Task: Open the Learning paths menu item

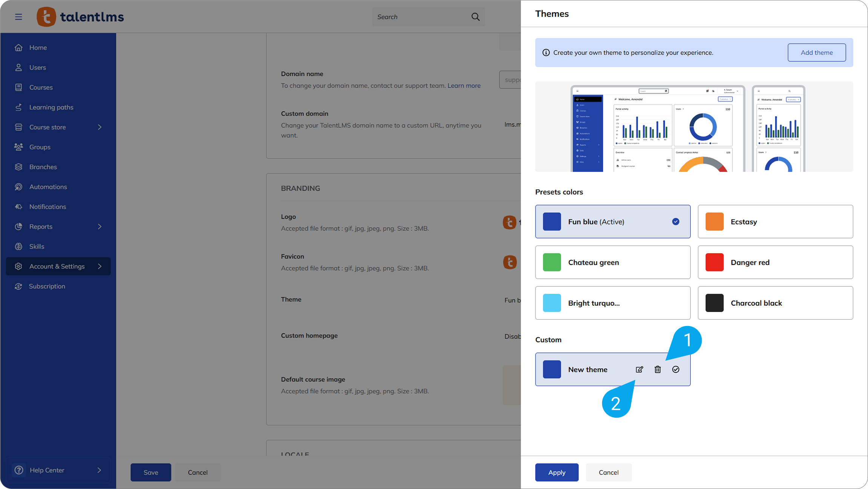Action: [x=51, y=107]
